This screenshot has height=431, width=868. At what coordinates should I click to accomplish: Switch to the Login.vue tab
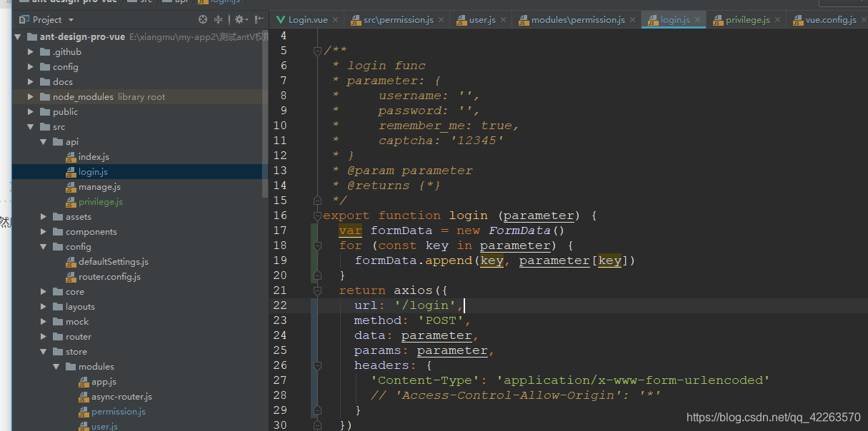(308, 20)
